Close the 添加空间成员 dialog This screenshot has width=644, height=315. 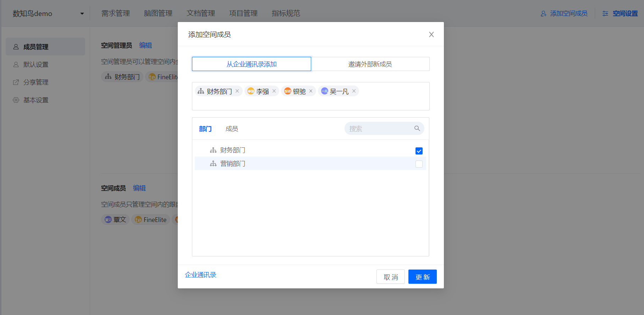click(x=431, y=34)
